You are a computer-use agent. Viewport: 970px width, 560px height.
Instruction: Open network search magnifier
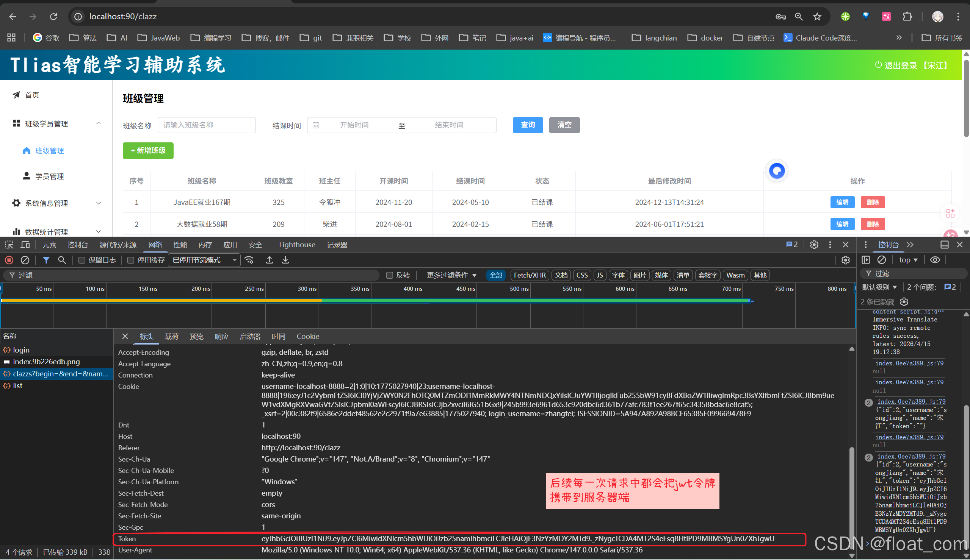tap(61, 261)
